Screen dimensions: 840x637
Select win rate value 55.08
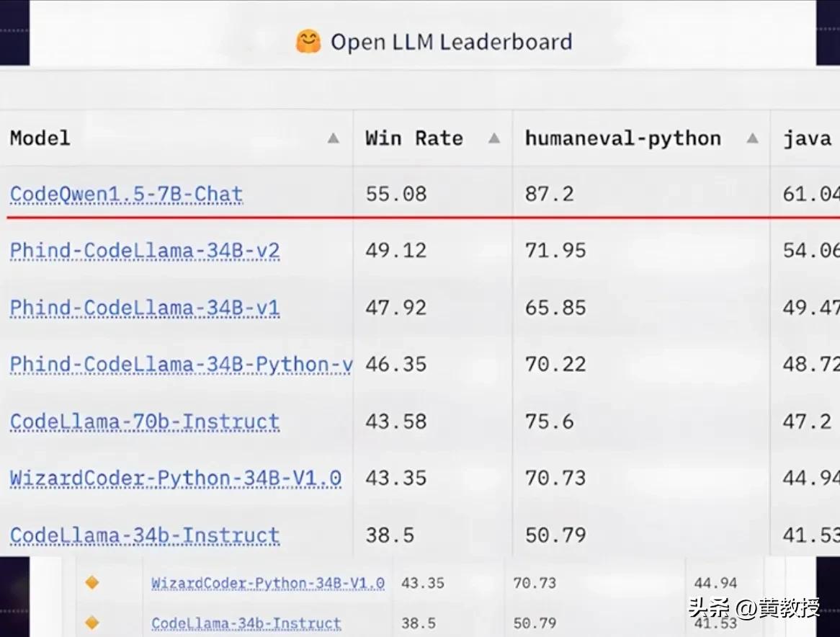[396, 194]
